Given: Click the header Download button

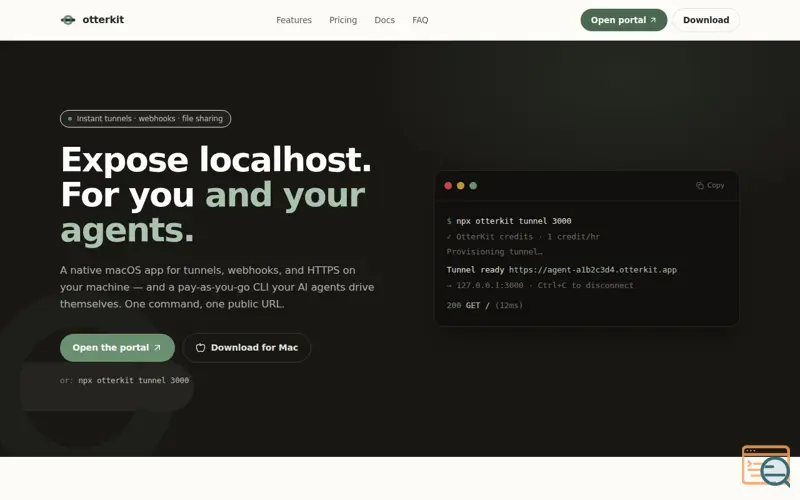Looking at the screenshot, I should coord(706,20).
